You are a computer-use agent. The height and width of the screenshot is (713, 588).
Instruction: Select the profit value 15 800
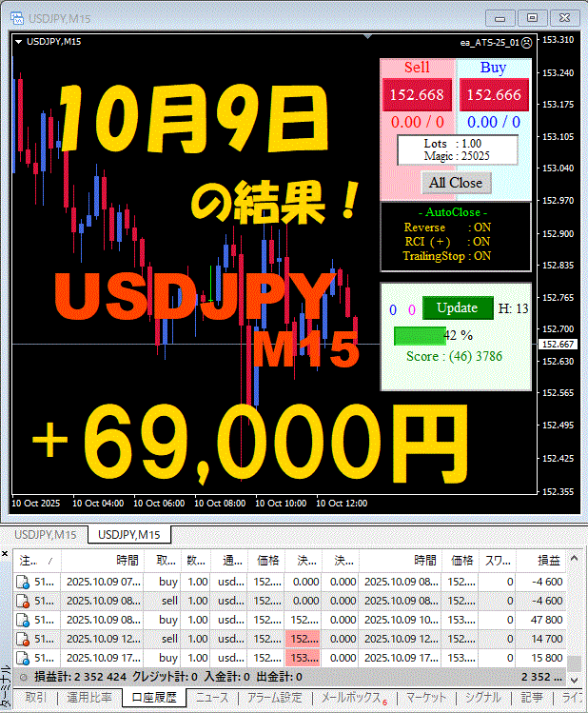[x=547, y=658]
